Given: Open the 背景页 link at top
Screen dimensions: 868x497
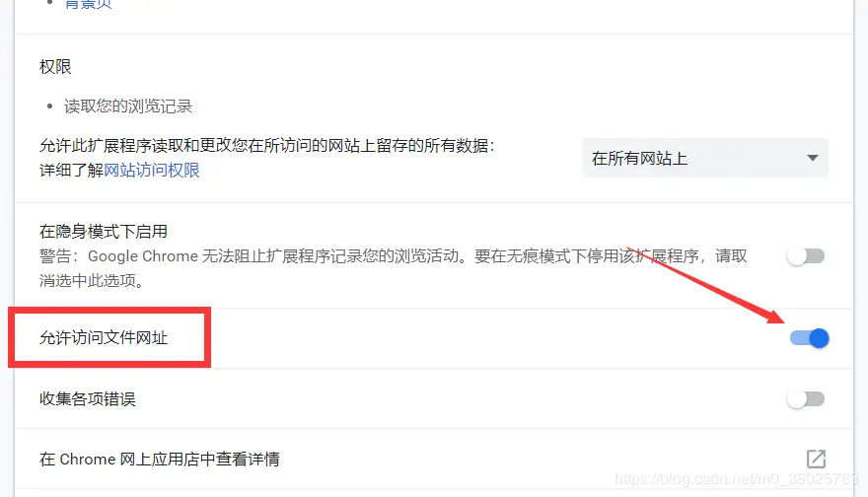Looking at the screenshot, I should coord(89,4).
